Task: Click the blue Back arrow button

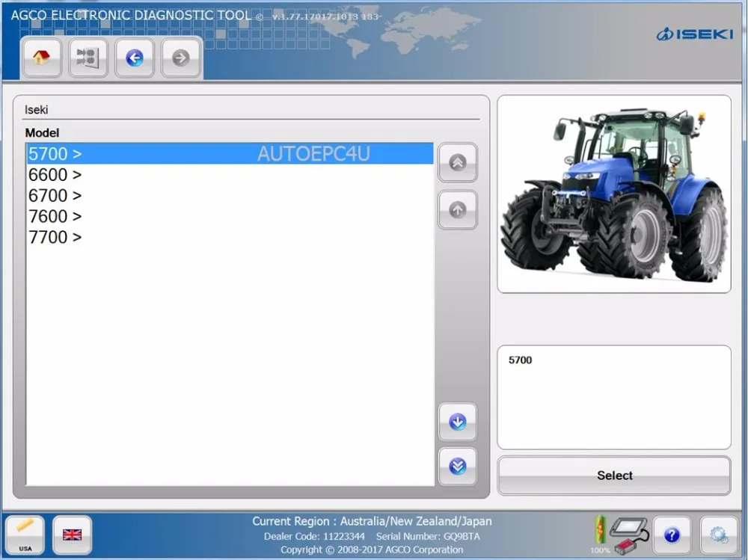Action: point(135,58)
